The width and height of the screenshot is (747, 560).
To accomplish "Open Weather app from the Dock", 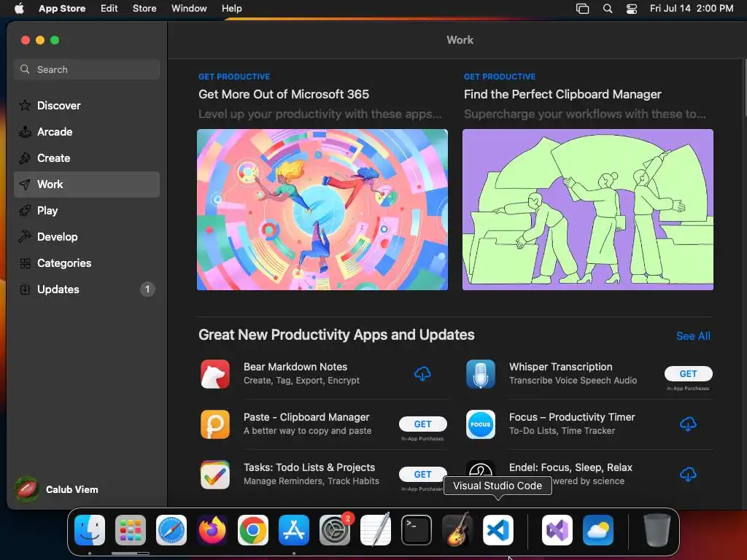I will point(598,530).
